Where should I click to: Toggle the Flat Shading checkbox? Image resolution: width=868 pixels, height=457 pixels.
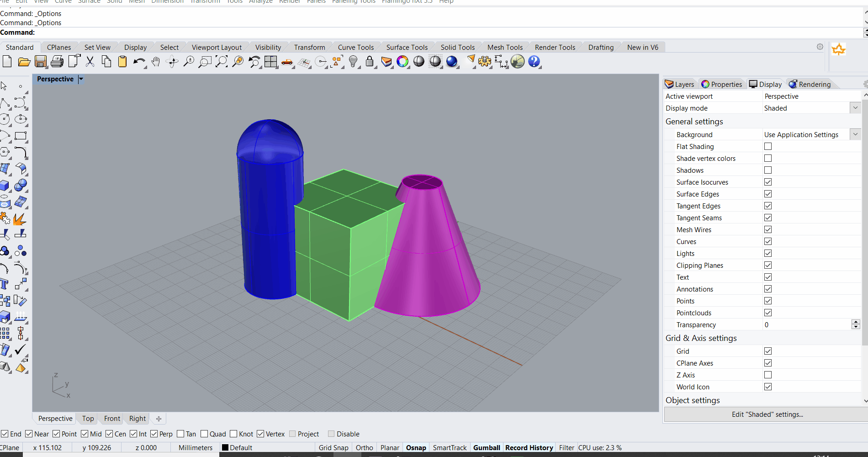[768, 146]
